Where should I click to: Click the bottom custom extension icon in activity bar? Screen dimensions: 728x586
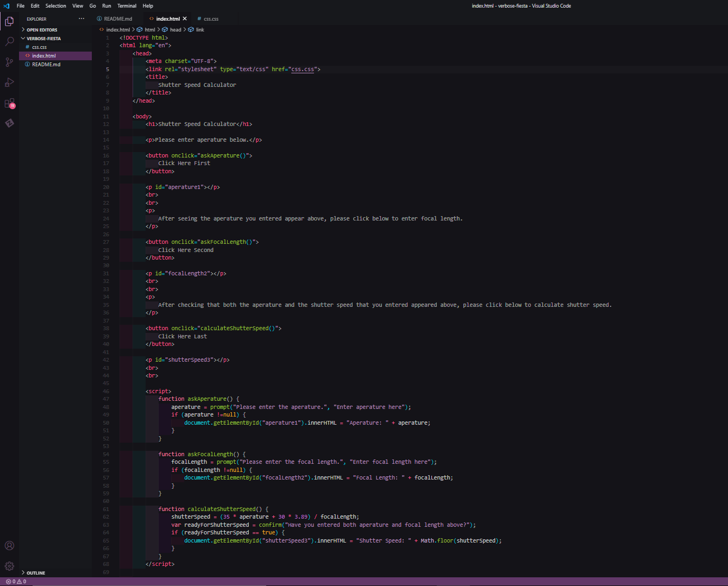click(x=9, y=123)
